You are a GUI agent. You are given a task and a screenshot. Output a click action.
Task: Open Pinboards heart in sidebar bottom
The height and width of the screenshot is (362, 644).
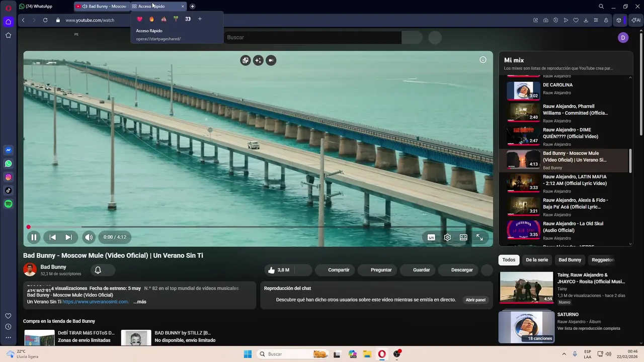8,316
